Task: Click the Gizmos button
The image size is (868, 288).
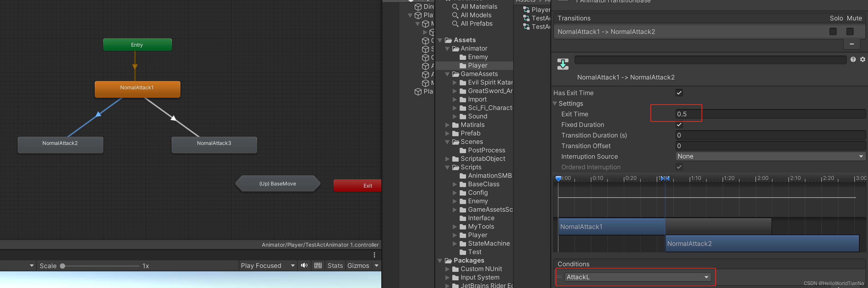Action: click(358, 266)
